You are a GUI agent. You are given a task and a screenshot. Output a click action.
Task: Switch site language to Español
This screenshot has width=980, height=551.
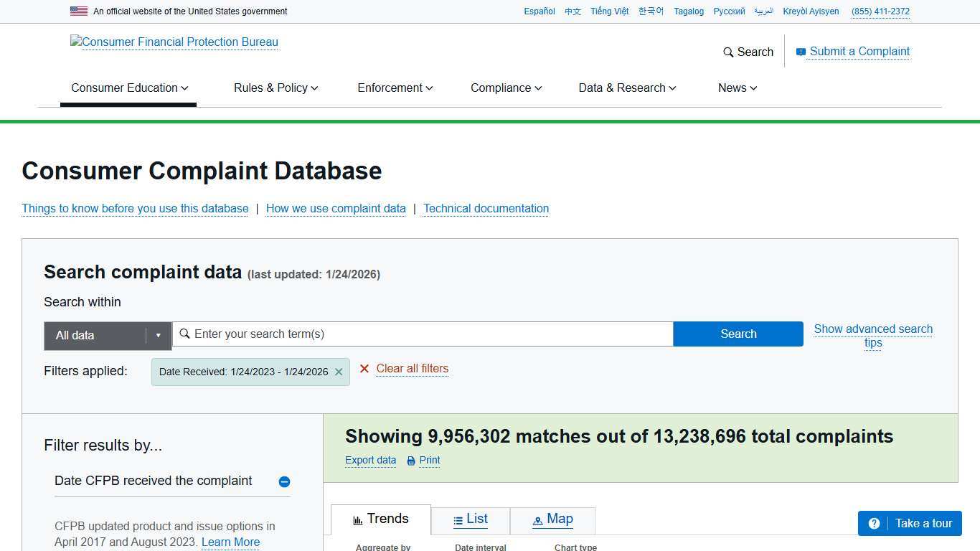click(x=539, y=11)
